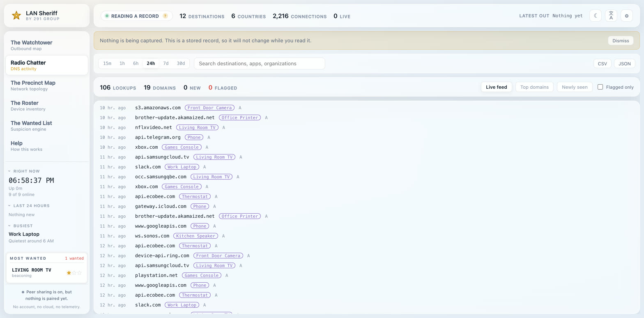Image resolution: width=644 pixels, height=318 pixels.
Task: Click the 2,216 Connections stat
Action: (300, 16)
